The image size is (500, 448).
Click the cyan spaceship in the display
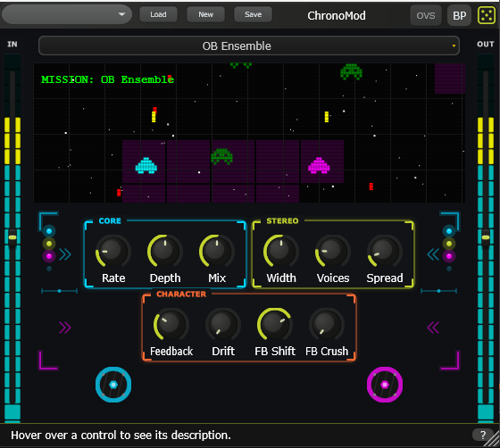[x=146, y=166]
